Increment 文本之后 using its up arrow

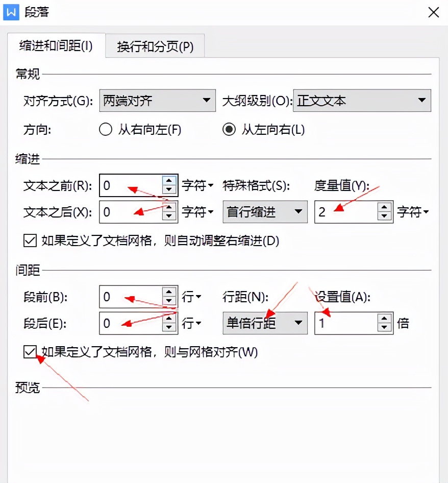(168, 207)
